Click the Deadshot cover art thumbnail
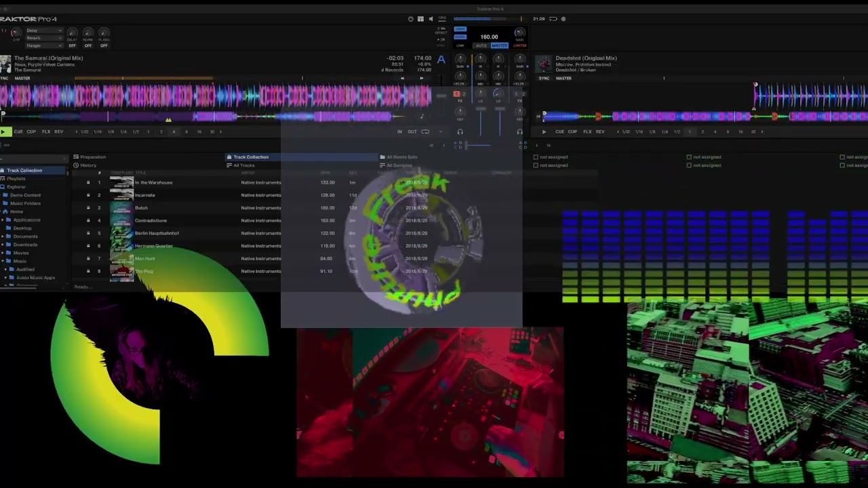 pyautogui.click(x=545, y=64)
